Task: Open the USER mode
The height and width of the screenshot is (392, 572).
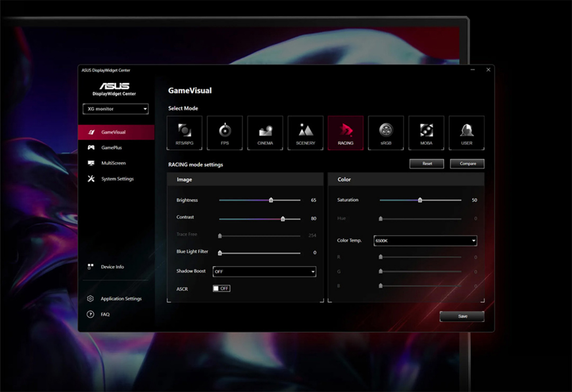Action: (x=466, y=132)
